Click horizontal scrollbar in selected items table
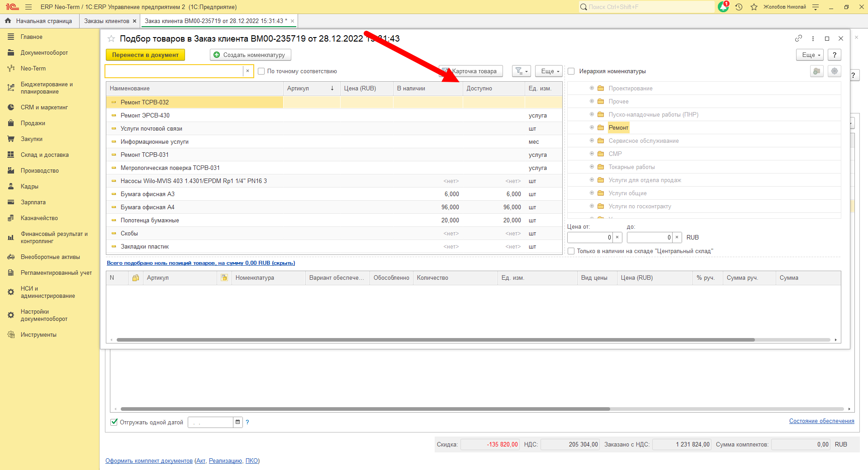Screen dimensions: 868x470 (436, 340)
